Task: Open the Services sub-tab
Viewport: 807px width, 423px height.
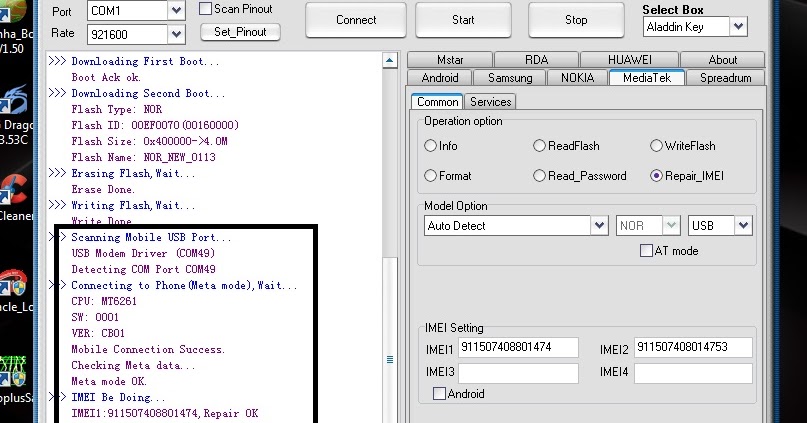Action: [490, 102]
